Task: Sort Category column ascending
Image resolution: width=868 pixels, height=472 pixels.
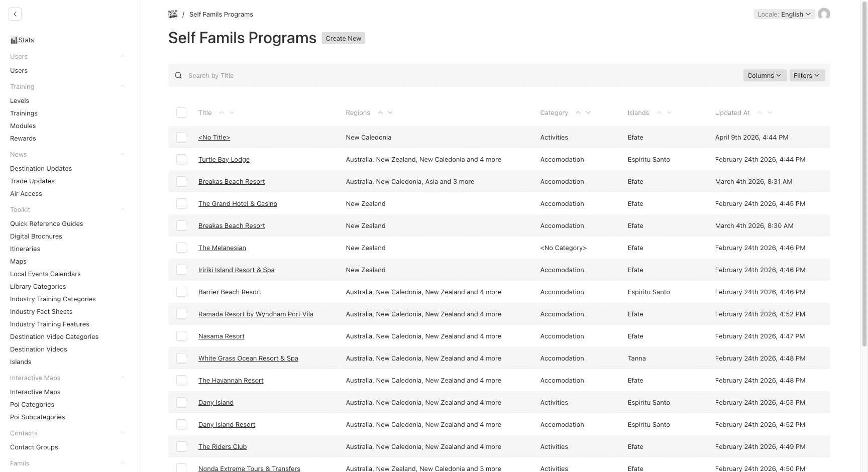Action: pyautogui.click(x=578, y=112)
